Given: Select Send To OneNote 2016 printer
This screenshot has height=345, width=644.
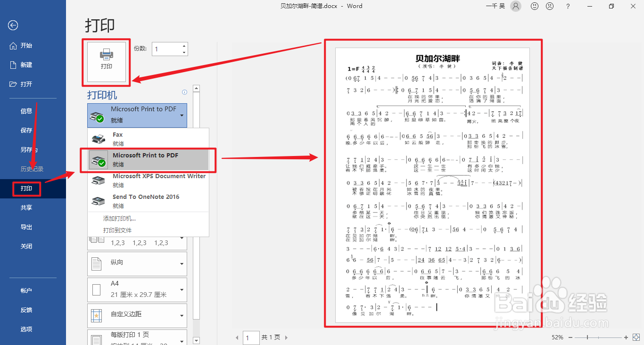Looking at the screenshot, I should pos(149,201).
